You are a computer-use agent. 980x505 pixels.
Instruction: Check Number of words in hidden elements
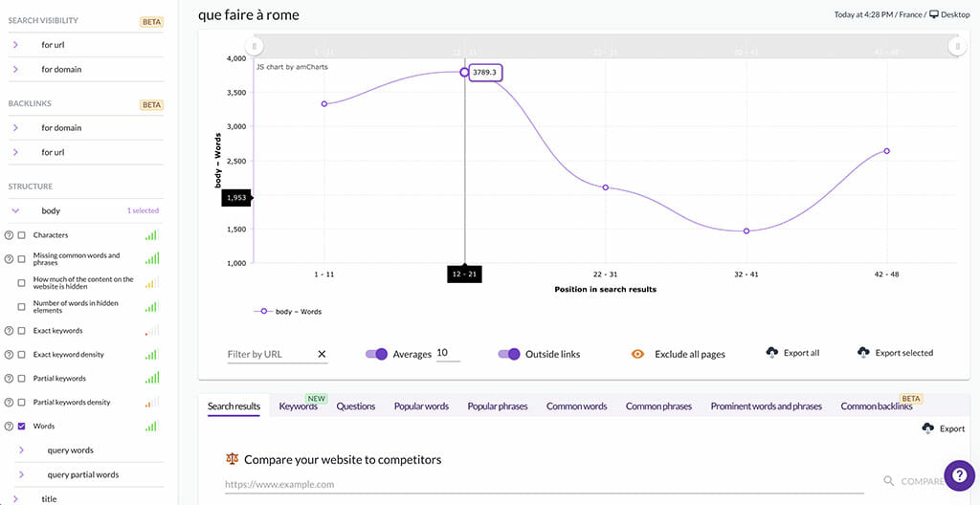tap(21, 306)
